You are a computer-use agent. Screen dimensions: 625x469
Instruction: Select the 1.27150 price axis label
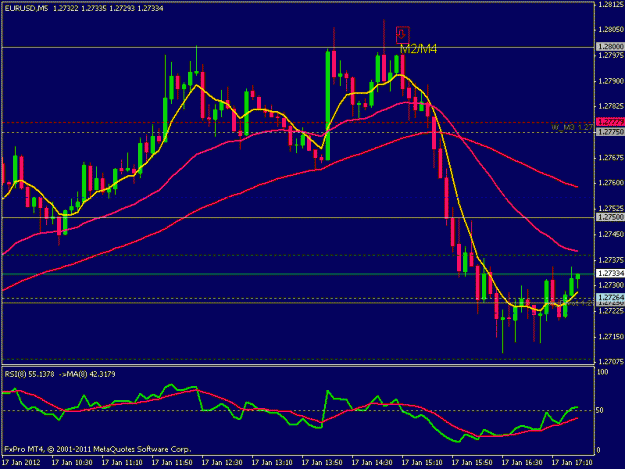(611, 337)
